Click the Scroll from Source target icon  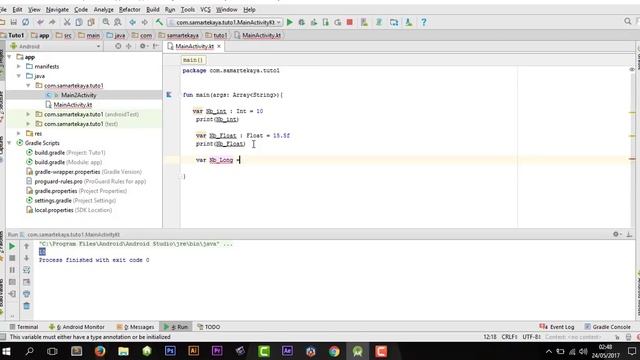click(x=118, y=46)
